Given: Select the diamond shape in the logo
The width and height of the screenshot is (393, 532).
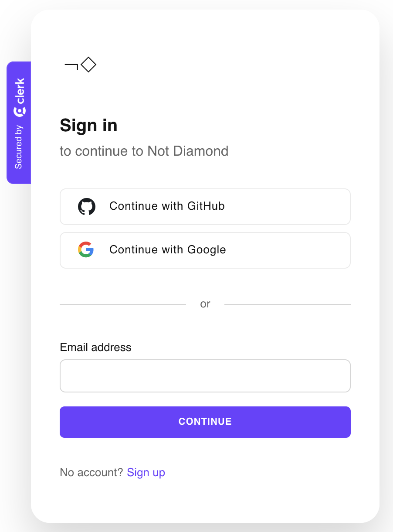Looking at the screenshot, I should pyautogui.click(x=89, y=64).
